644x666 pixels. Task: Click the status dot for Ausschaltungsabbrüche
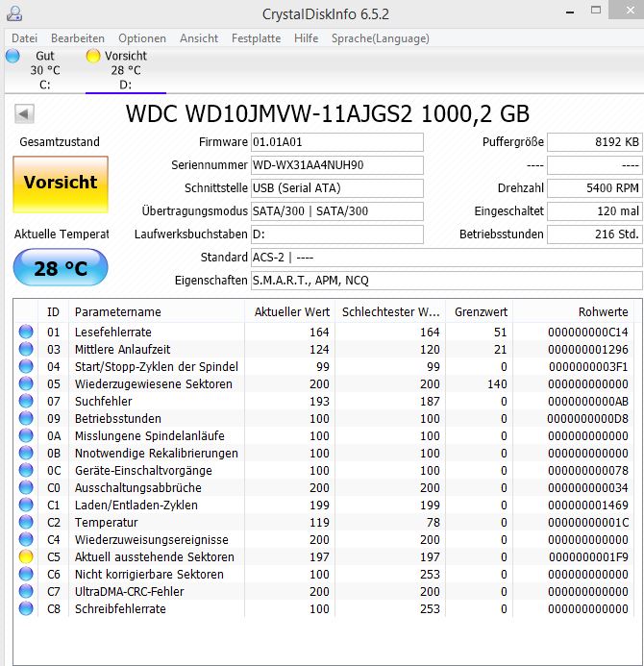26,487
